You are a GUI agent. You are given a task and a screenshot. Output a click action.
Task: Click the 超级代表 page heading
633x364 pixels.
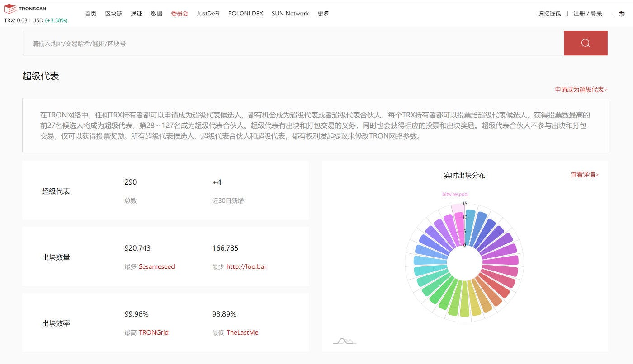coord(41,76)
